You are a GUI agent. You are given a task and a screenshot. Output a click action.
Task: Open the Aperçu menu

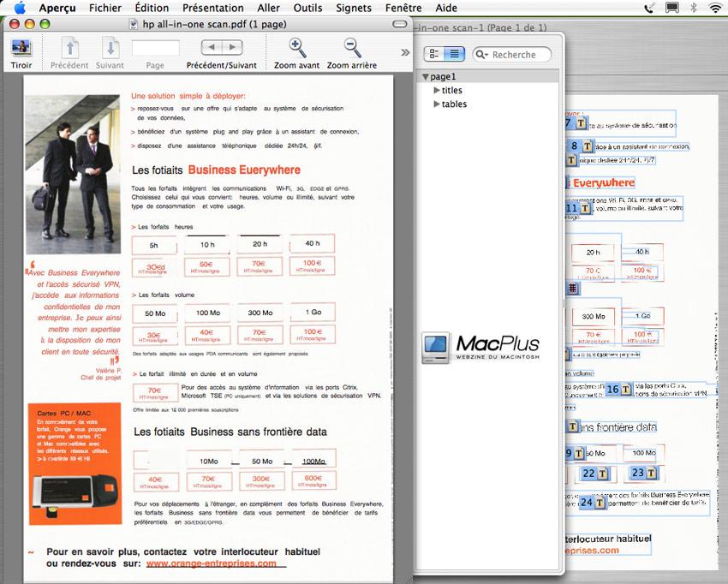click(57, 8)
